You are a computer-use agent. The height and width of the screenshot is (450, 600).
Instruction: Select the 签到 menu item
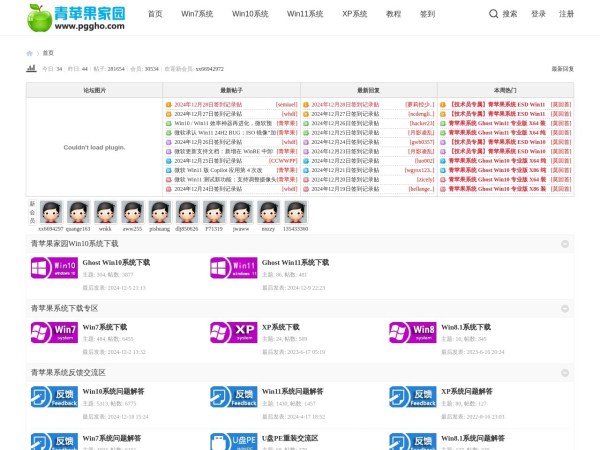click(427, 14)
